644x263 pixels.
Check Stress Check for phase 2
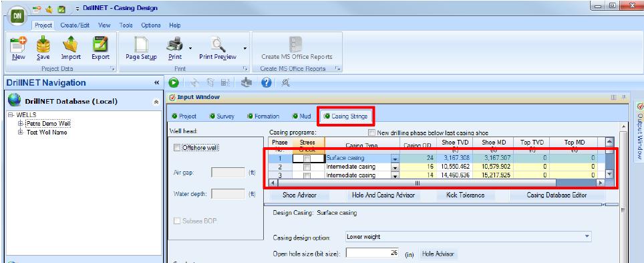click(x=307, y=167)
